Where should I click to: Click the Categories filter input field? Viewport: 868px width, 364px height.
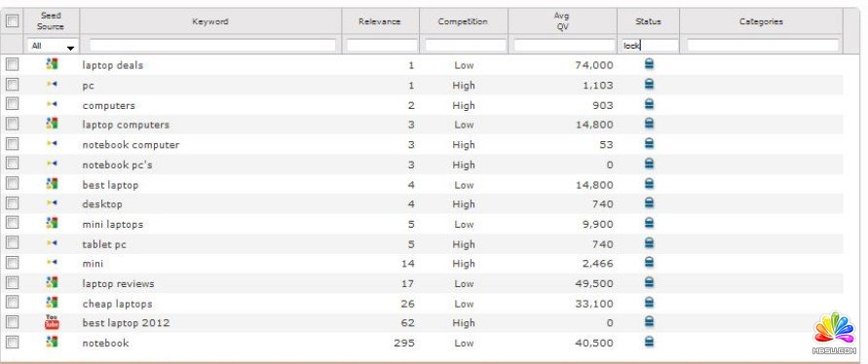763,46
